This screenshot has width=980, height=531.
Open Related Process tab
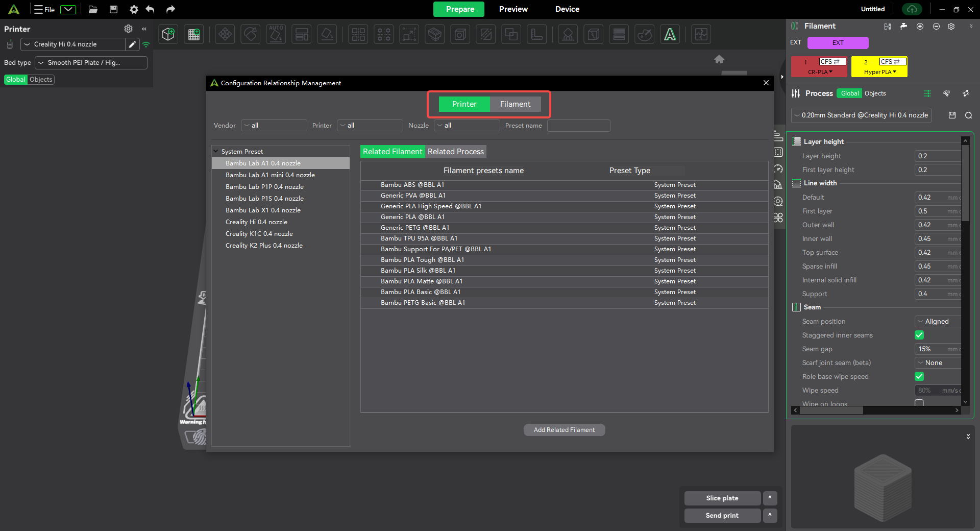tap(456, 152)
